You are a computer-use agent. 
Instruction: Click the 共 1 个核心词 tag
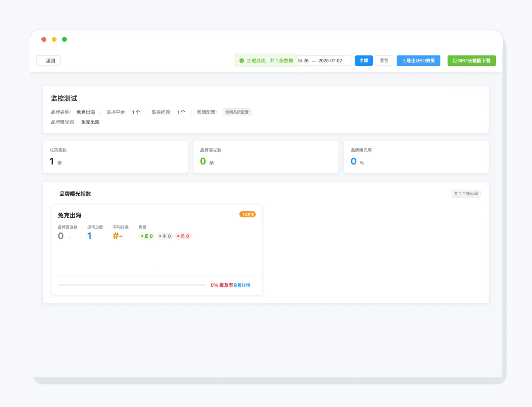tap(466, 194)
